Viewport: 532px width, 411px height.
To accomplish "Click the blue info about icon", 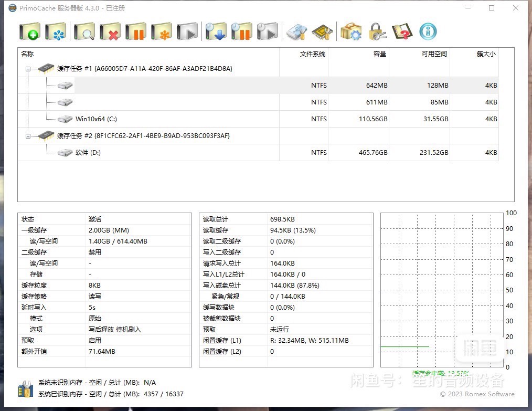I will point(428,32).
